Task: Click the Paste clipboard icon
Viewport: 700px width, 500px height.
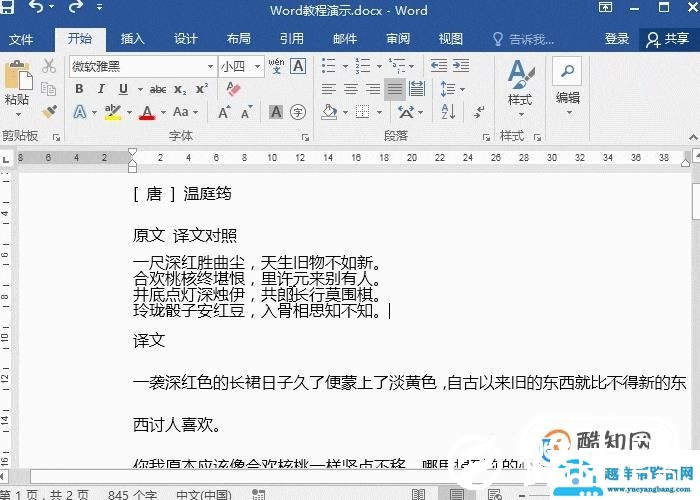Action: 17,75
